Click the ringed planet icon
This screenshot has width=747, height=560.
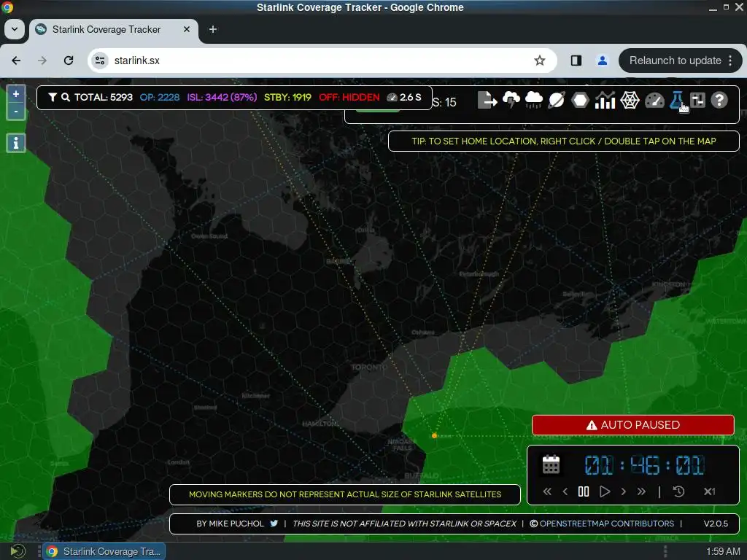[x=557, y=100]
